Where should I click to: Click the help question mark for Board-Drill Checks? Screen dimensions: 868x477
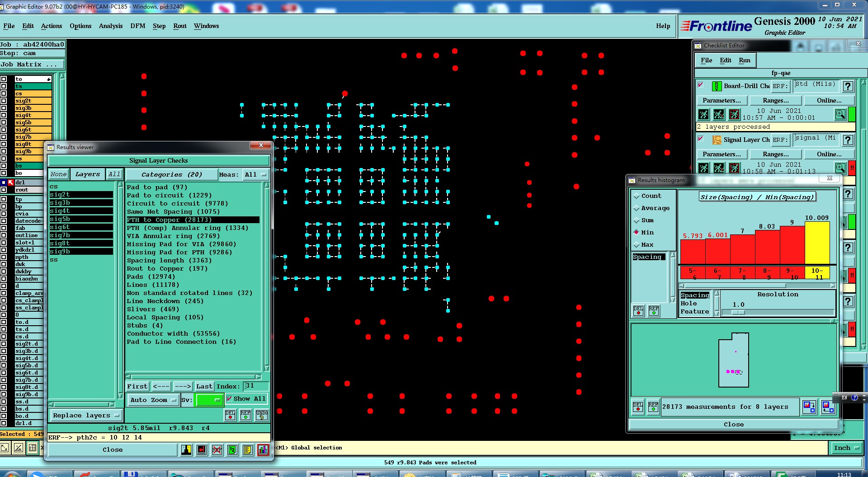pyautogui.click(x=848, y=86)
